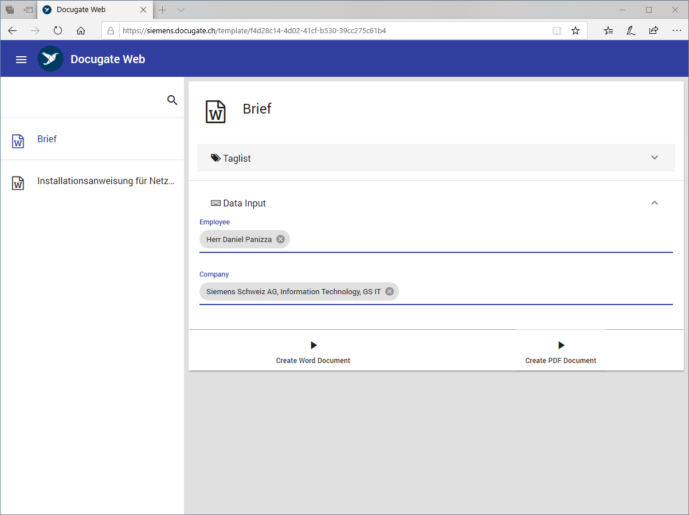Image resolution: width=689 pixels, height=515 pixels.
Task: Click the Taglist tag icon
Action: (215, 158)
